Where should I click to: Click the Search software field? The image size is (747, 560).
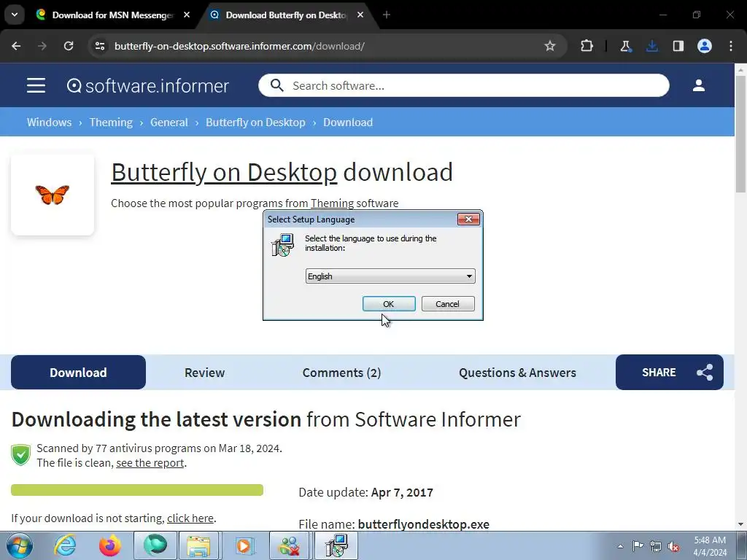click(463, 86)
